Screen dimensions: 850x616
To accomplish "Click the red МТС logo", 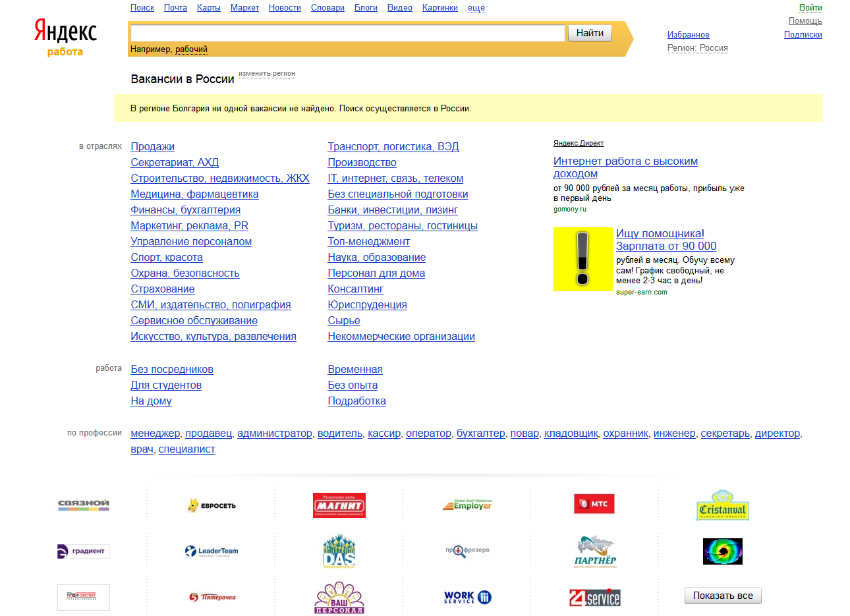I will [594, 504].
